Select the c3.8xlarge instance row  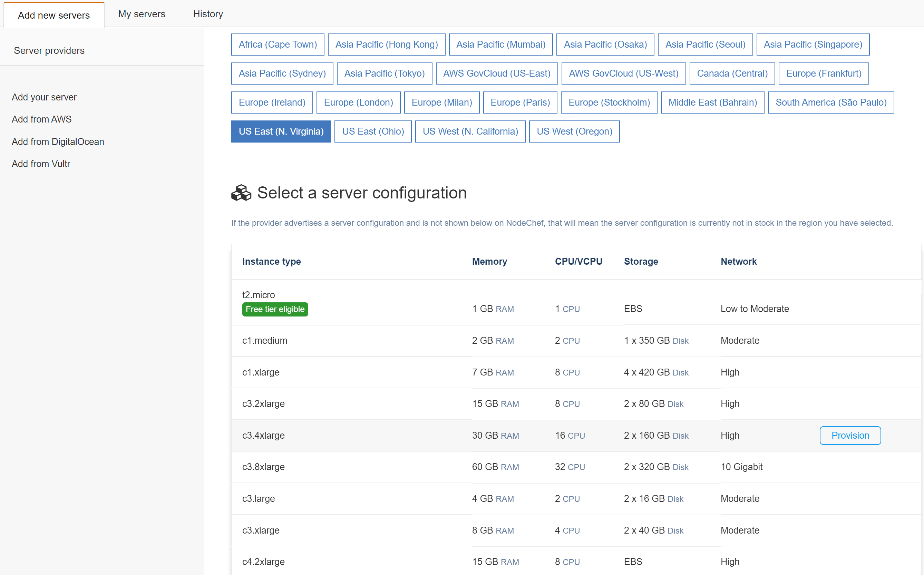[x=576, y=467]
